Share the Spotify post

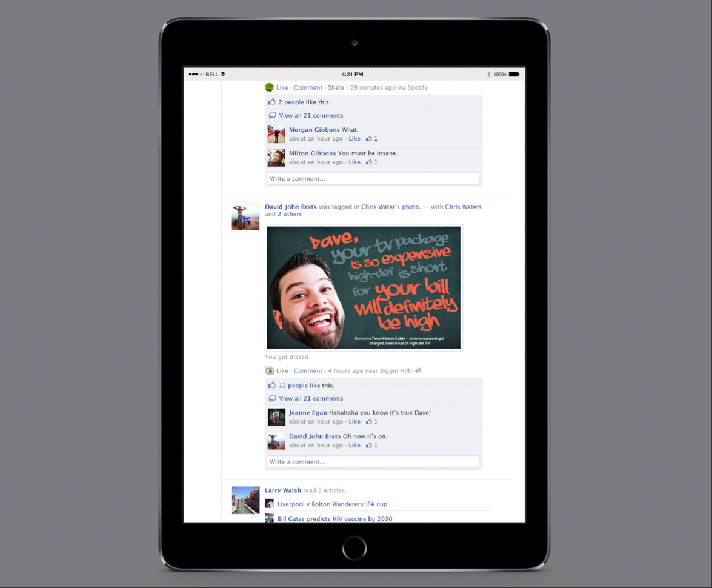pos(336,88)
